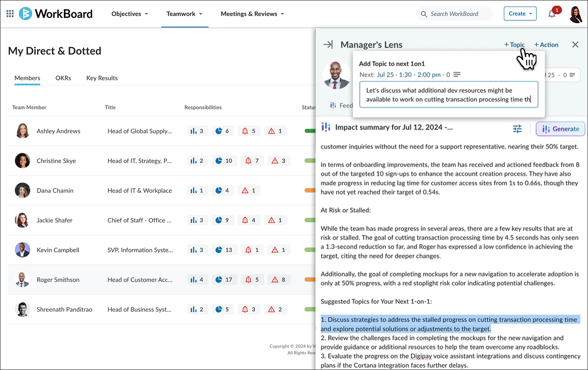The image size is (588, 370).
Task: Click the name Roger Smithson in table
Action: (x=58, y=279)
